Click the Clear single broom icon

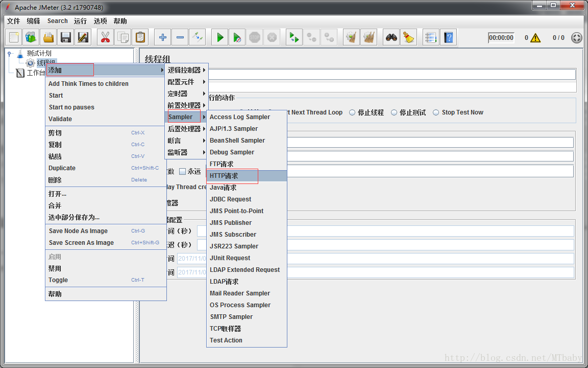[351, 37]
